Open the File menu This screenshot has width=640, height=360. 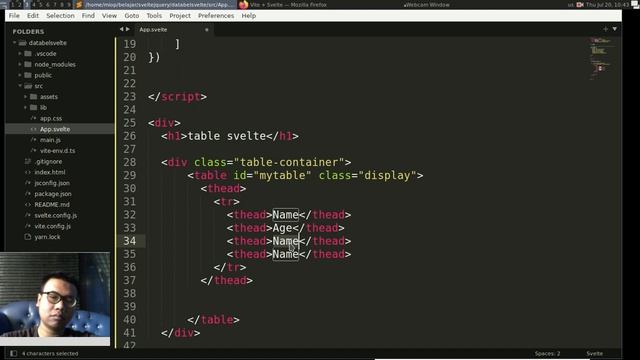pos(14,16)
